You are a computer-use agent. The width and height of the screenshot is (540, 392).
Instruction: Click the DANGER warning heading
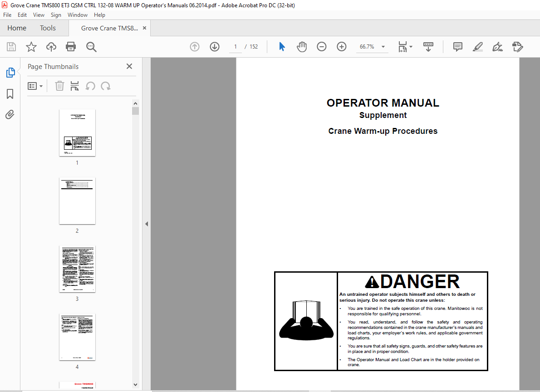pos(412,281)
